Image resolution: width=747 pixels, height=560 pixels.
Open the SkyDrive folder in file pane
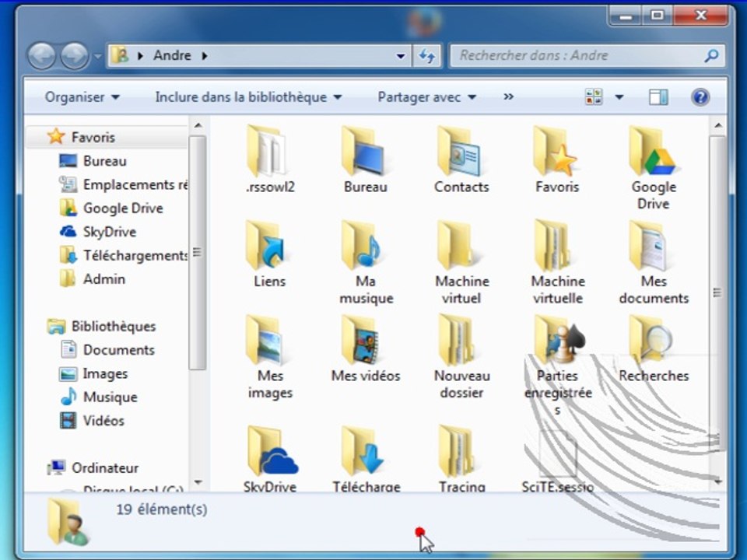(x=270, y=458)
